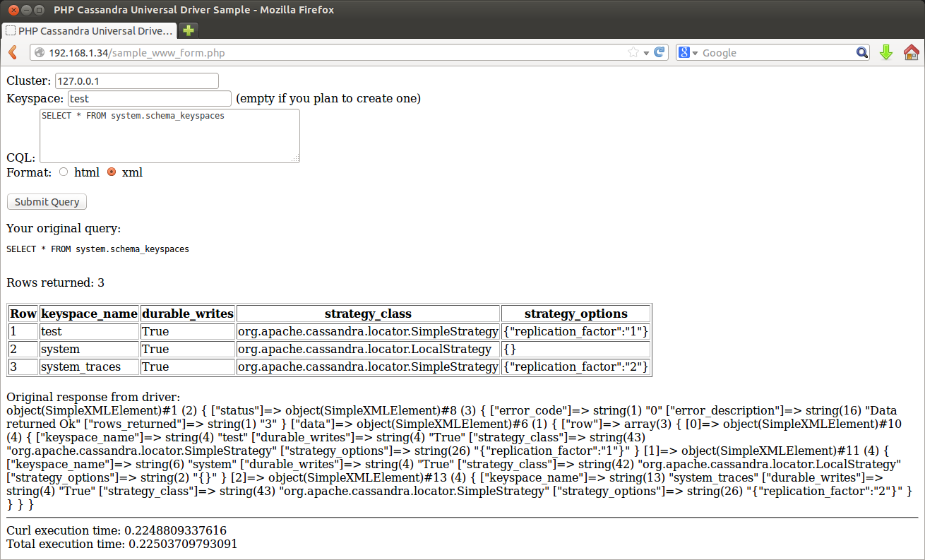Image resolution: width=925 pixels, height=560 pixels.
Task: Click the durable_writes column header
Action: (188, 314)
